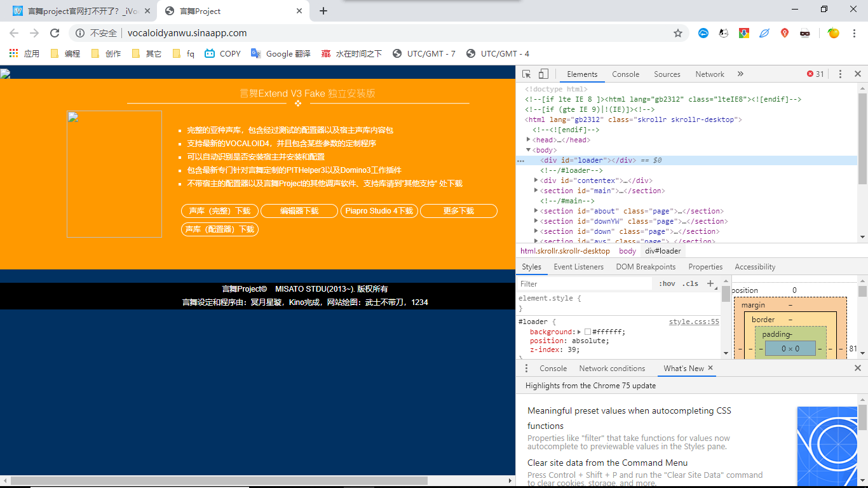This screenshot has width=868, height=488.
Task: Click the #ffffff background color swatch
Action: (588, 332)
